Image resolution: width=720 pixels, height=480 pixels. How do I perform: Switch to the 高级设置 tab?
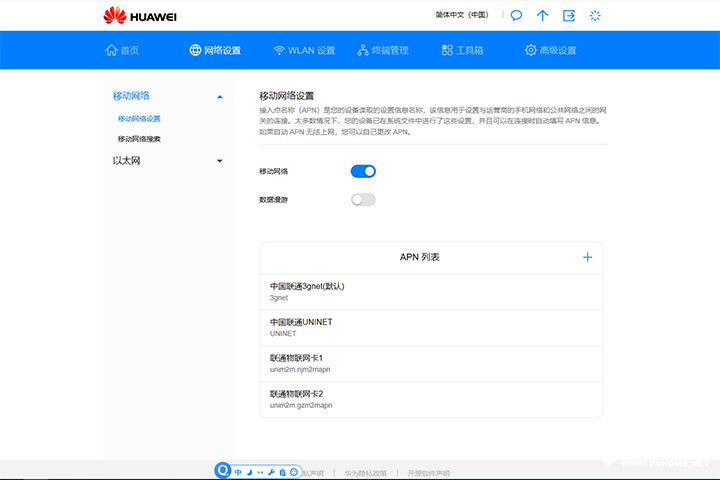point(550,50)
